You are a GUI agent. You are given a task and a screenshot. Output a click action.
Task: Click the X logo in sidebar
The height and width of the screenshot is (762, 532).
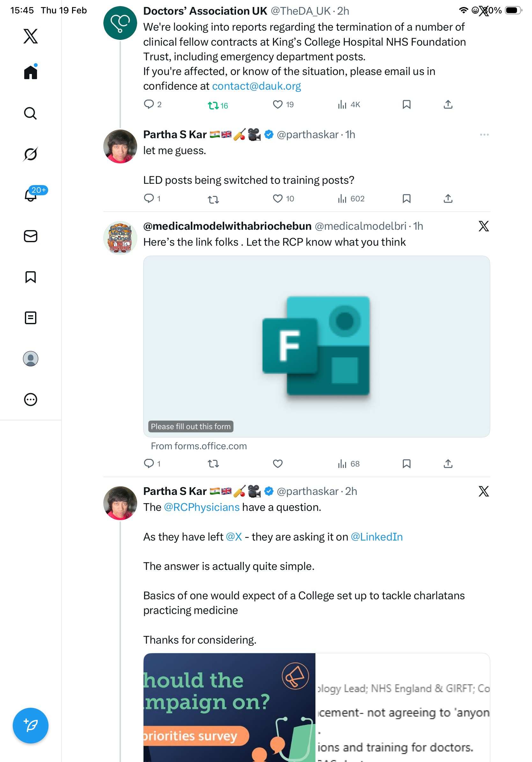point(31,36)
